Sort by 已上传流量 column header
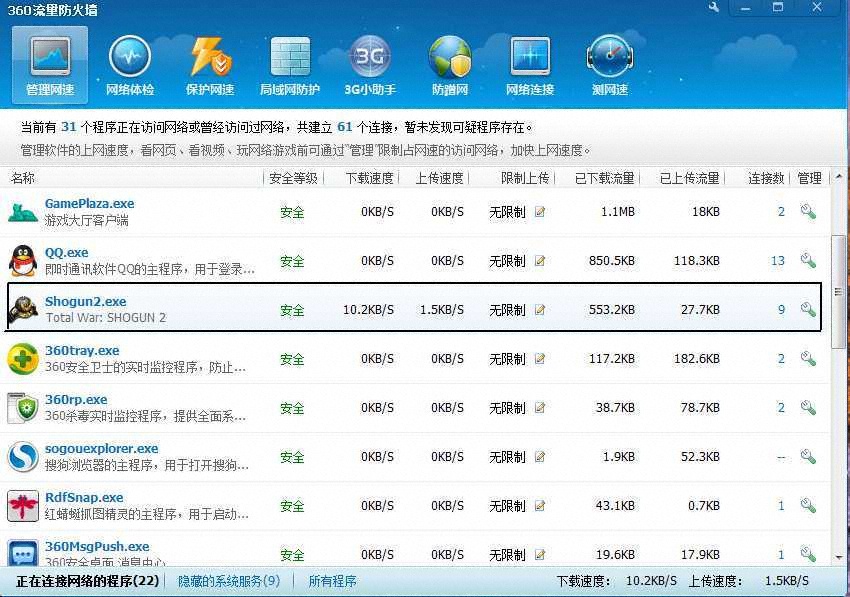Viewport: 850px width, 597px height. (690, 178)
